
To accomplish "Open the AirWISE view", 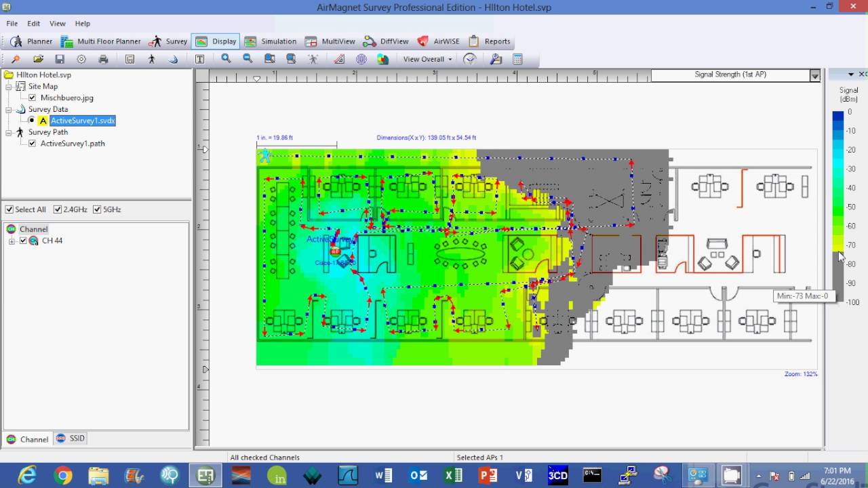I will (439, 41).
